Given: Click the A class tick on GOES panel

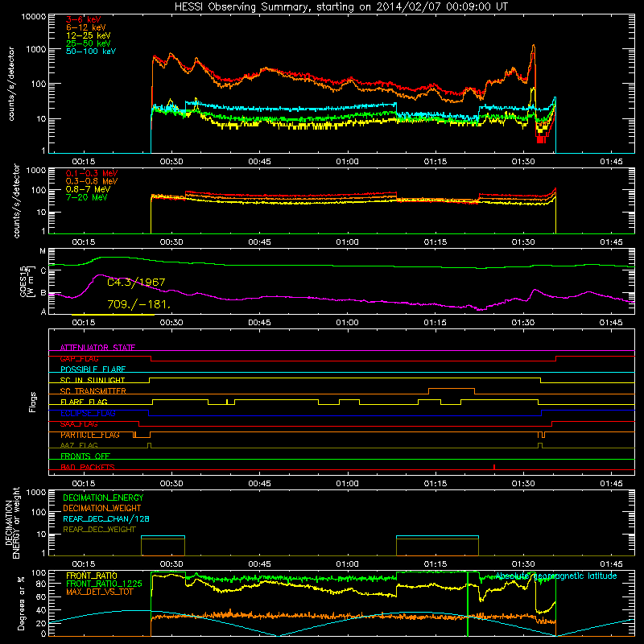Looking at the screenshot, I should [43, 312].
